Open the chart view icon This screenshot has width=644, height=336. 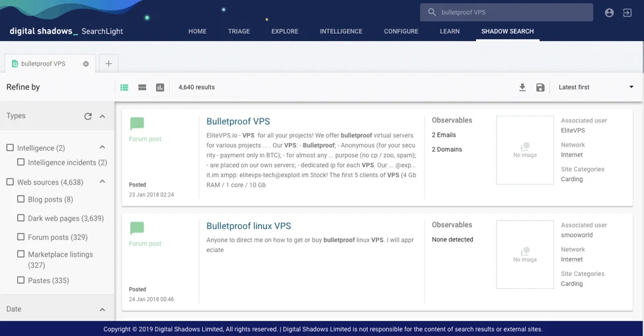[160, 87]
